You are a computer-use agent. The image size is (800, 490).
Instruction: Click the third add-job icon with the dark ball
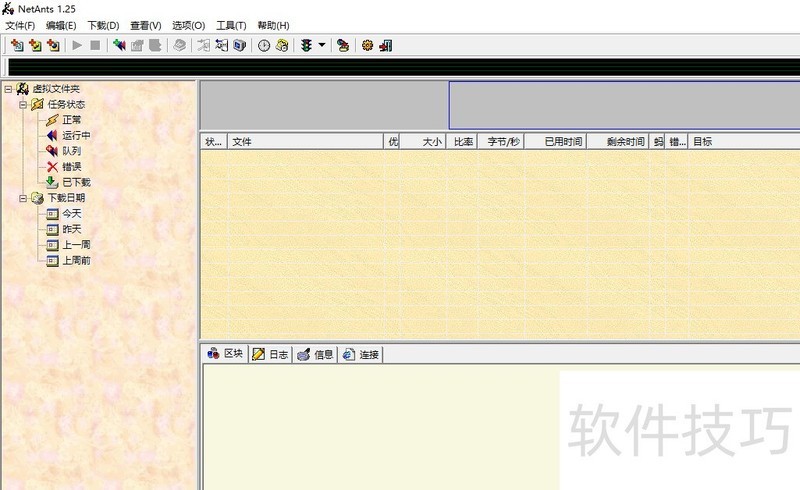click(x=53, y=45)
